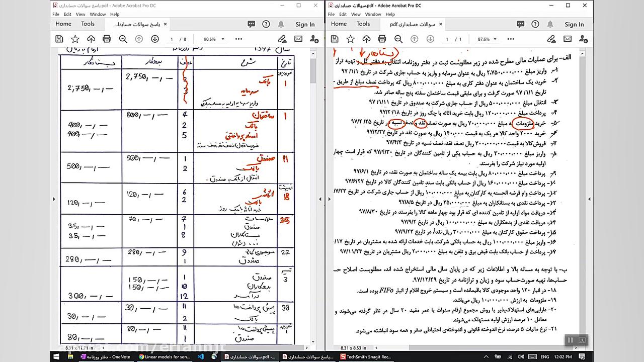Save the left answer-sheet PDF
644x362 pixels.
tap(59, 39)
